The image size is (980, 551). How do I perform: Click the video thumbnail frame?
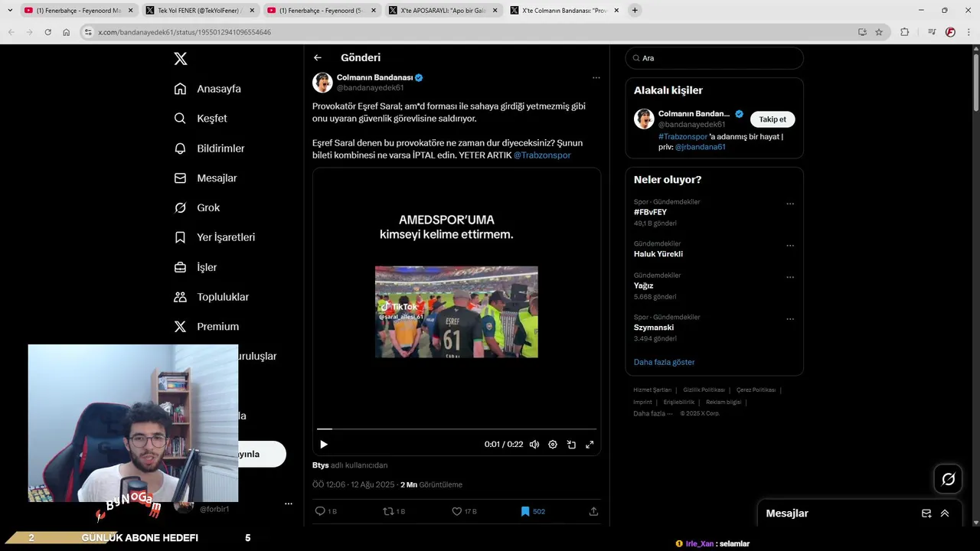click(x=456, y=311)
